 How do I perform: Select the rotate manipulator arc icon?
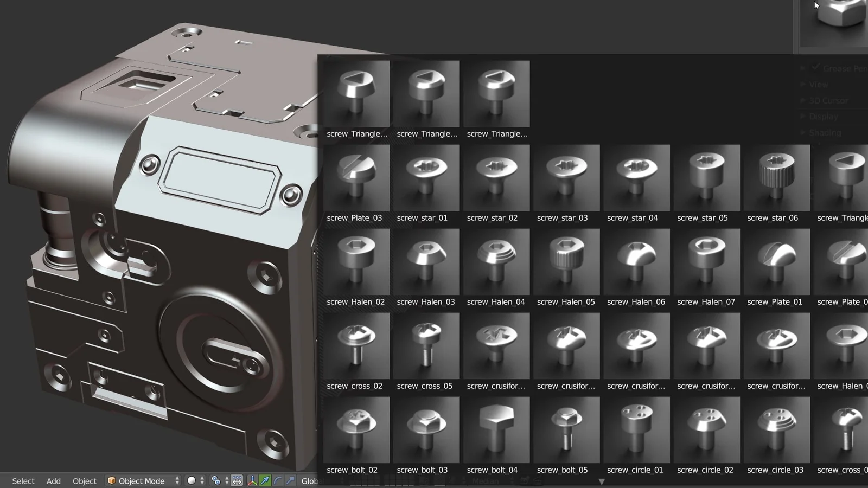pyautogui.click(x=278, y=481)
